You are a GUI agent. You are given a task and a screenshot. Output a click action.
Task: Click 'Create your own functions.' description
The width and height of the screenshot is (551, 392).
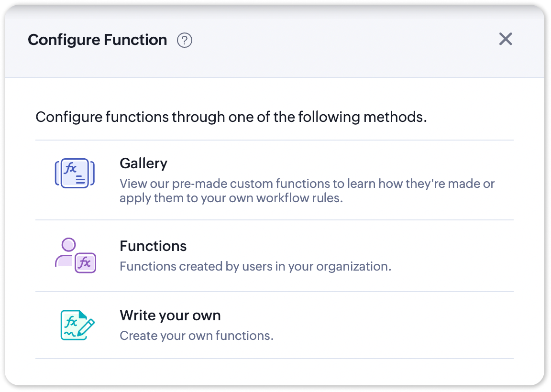point(196,336)
